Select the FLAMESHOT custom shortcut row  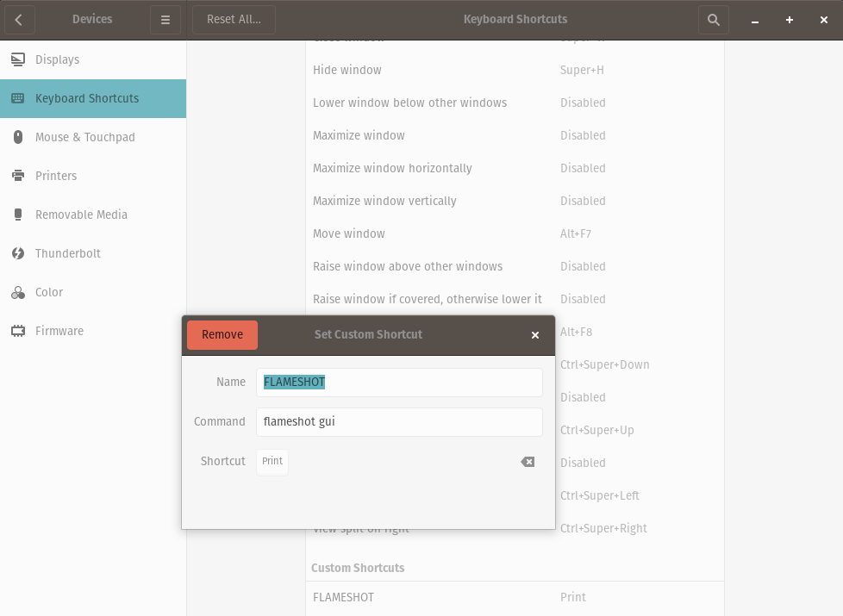515,597
